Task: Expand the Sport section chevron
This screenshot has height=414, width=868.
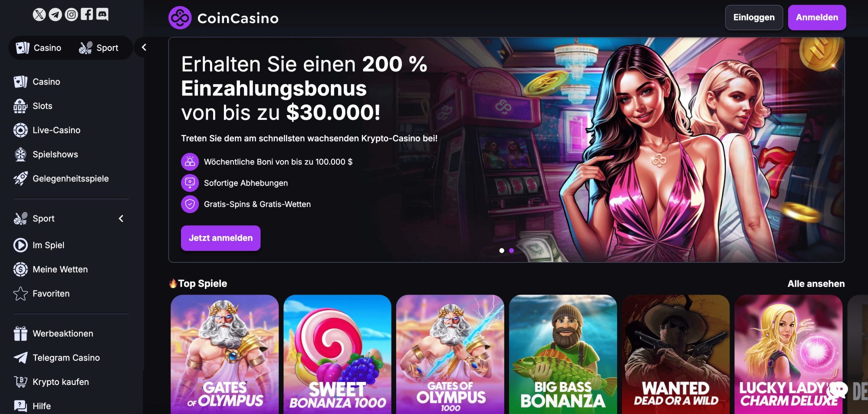Action: (121, 218)
